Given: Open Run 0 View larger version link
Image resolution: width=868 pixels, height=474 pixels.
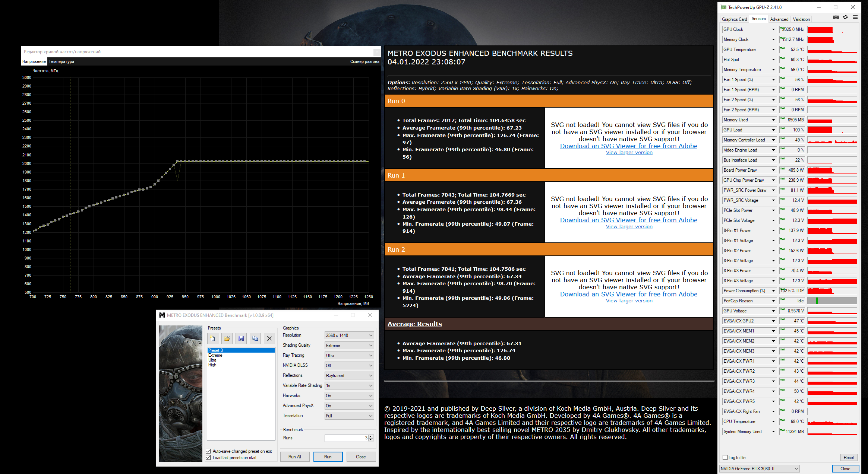Looking at the screenshot, I should pyautogui.click(x=629, y=153).
